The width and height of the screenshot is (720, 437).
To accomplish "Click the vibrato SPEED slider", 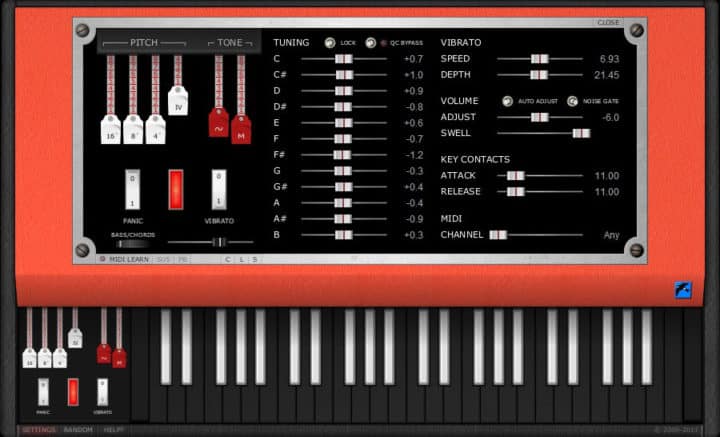I will (x=540, y=59).
